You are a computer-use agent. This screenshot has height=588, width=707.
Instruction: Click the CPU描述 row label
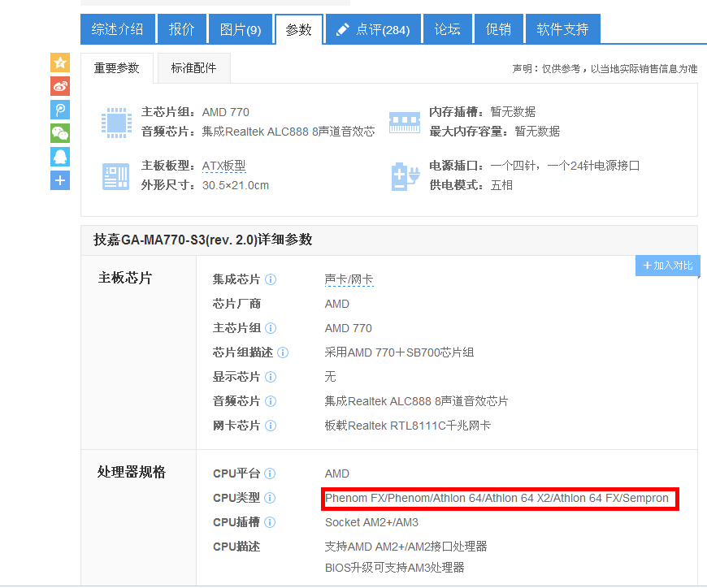tap(236, 547)
